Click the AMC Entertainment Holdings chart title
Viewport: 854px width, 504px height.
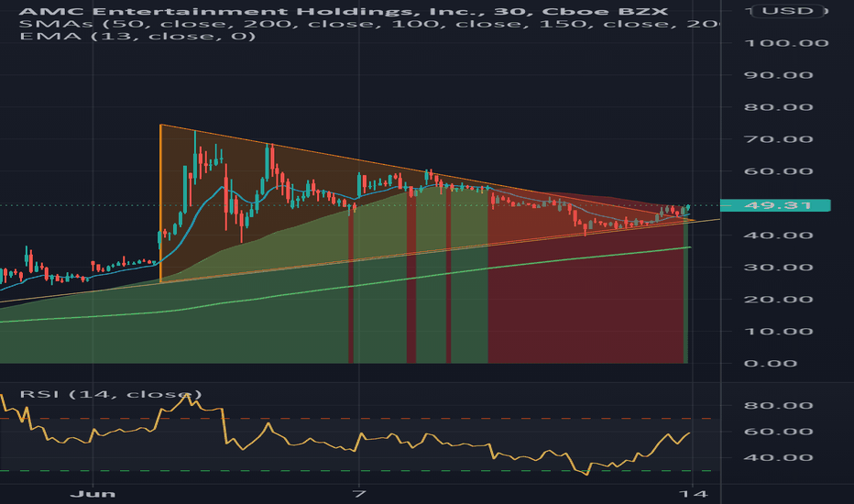coord(345,11)
